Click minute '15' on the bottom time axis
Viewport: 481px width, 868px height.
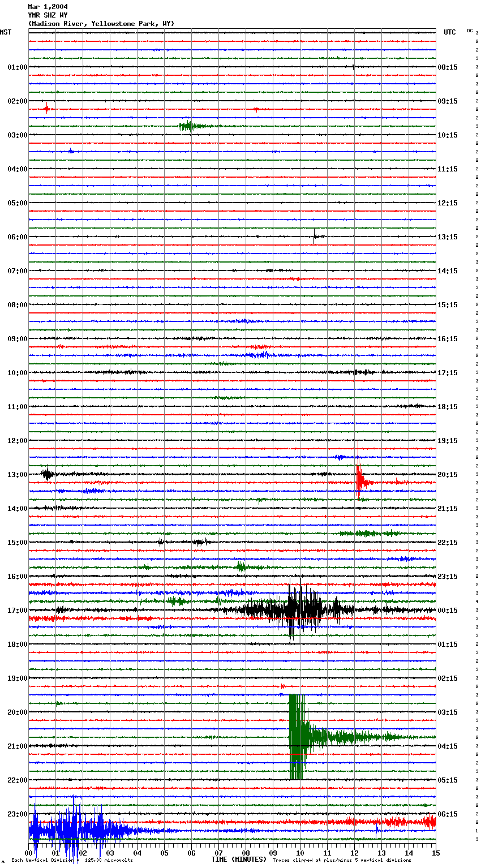pos(435,853)
